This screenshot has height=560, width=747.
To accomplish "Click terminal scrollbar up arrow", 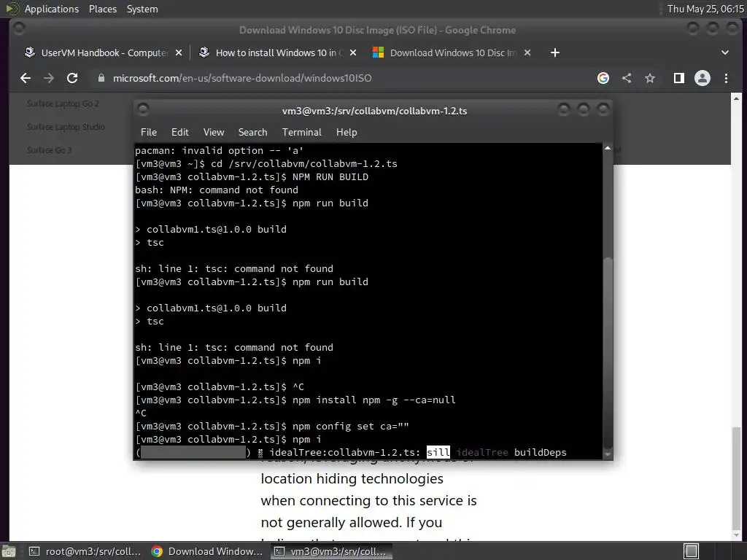I will [x=608, y=148].
